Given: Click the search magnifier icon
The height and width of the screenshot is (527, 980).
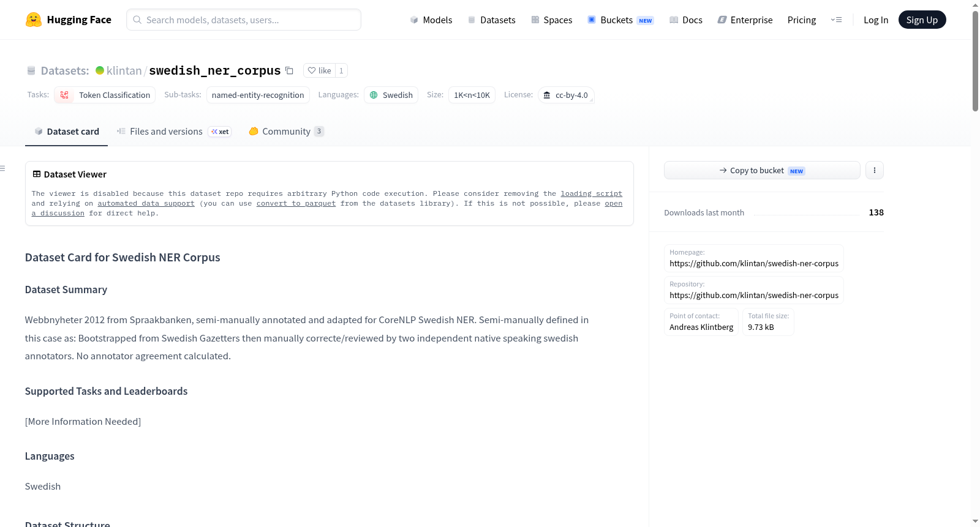Looking at the screenshot, I should (137, 20).
